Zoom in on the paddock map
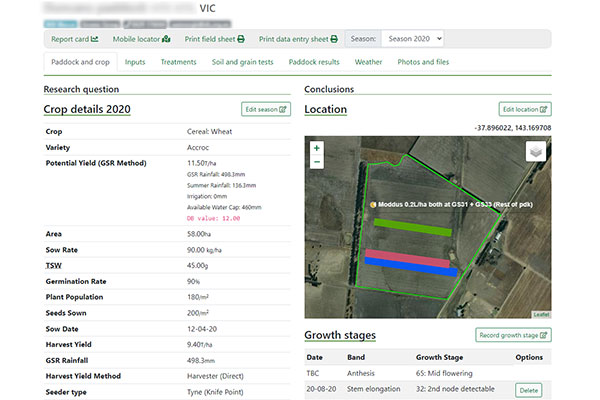This screenshot has height=400, width=600. click(316, 148)
